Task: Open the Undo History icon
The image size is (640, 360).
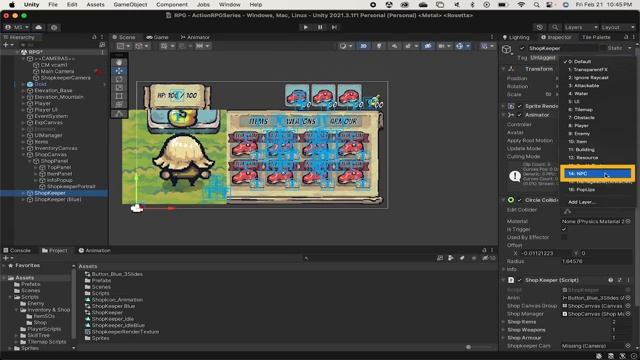Action: [540, 27]
